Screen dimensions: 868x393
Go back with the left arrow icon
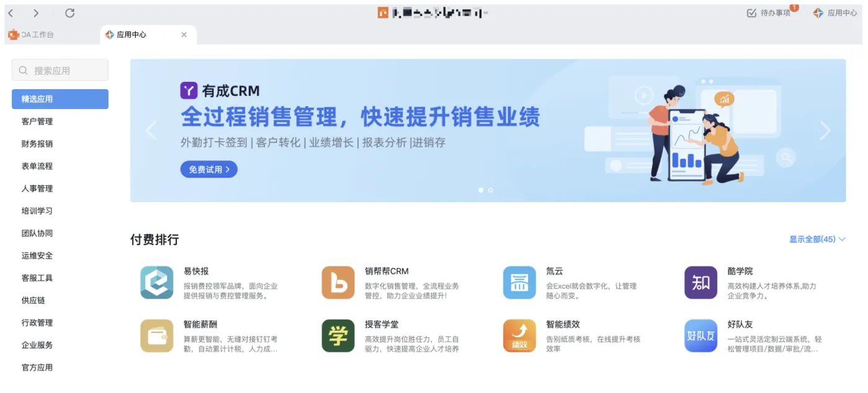coord(11,13)
